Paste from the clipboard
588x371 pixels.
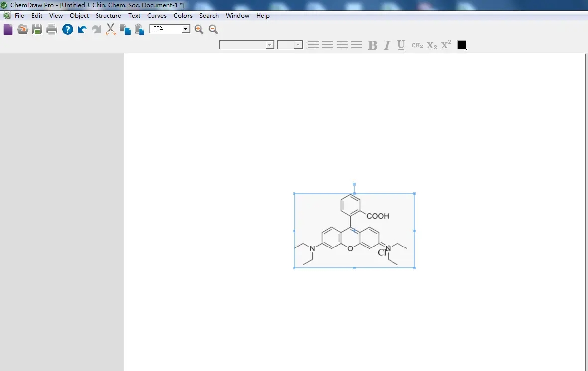(x=139, y=29)
